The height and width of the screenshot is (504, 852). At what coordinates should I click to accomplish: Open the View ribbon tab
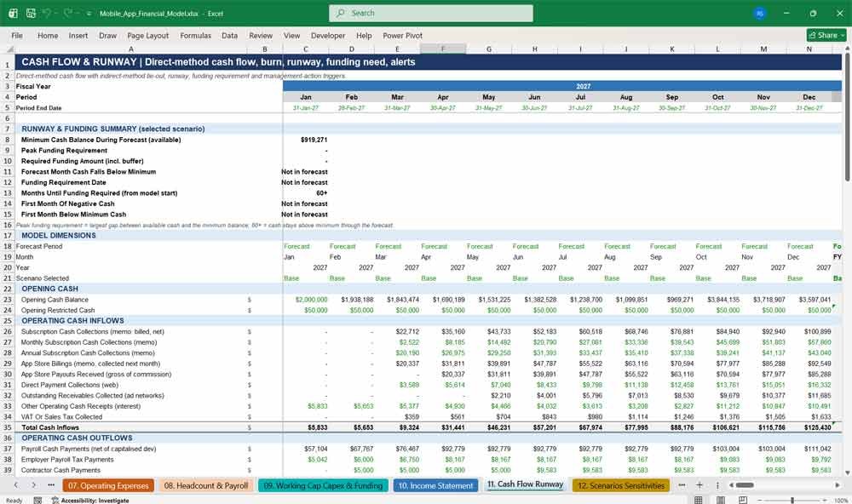(291, 35)
